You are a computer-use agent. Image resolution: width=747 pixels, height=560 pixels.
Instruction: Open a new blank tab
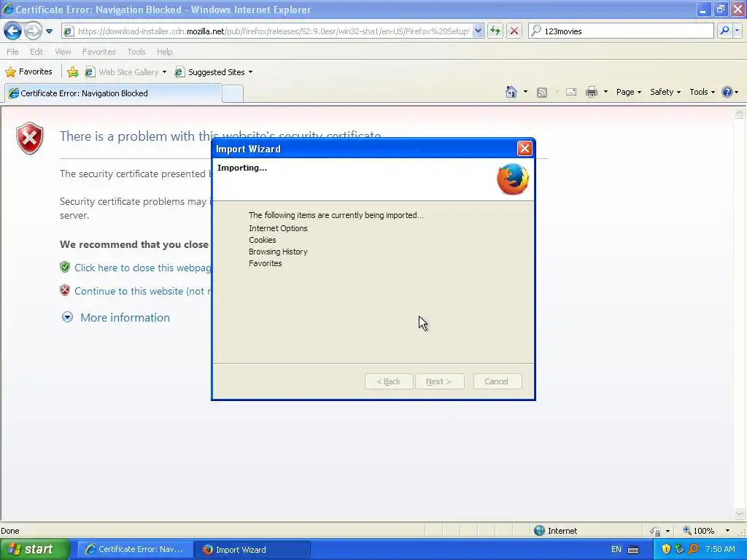233,93
